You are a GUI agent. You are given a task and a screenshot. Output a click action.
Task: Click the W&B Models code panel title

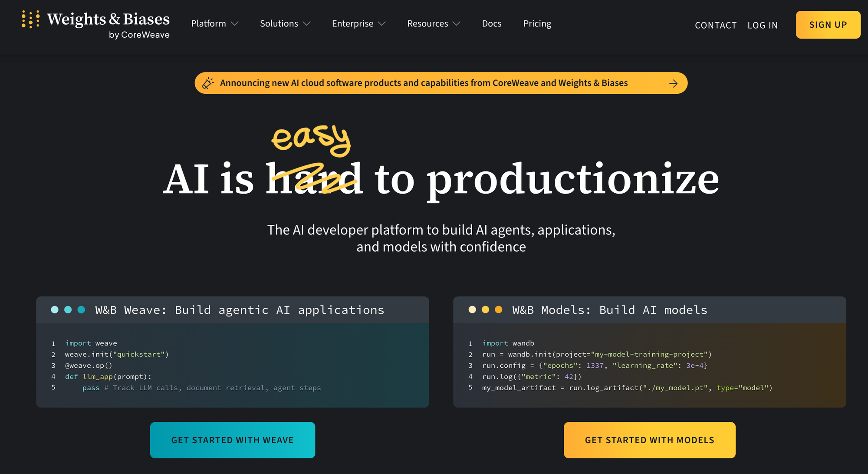pyautogui.click(x=610, y=310)
